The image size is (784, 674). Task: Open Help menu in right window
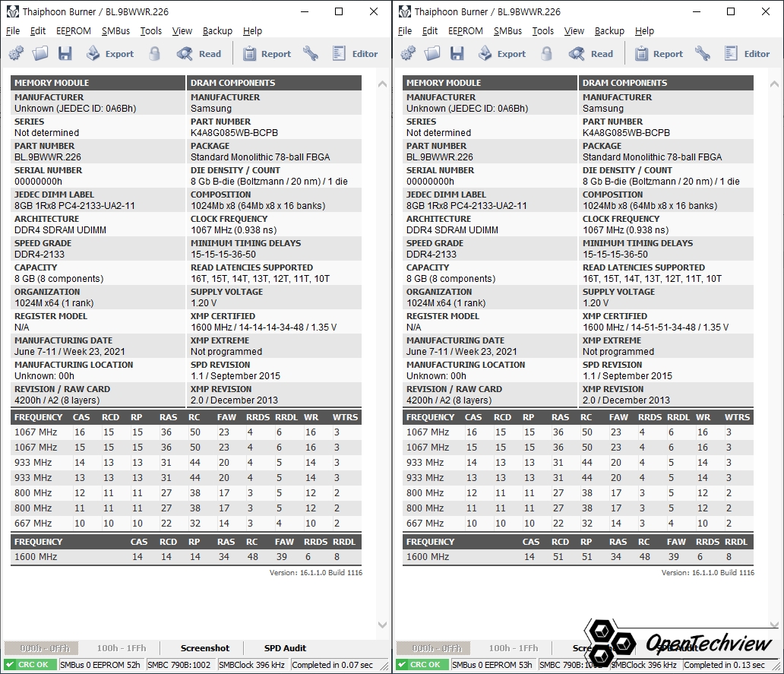click(x=644, y=30)
